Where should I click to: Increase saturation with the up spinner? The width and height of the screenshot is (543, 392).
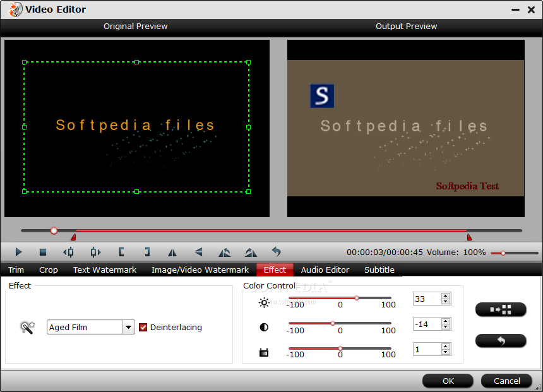pyautogui.click(x=446, y=347)
